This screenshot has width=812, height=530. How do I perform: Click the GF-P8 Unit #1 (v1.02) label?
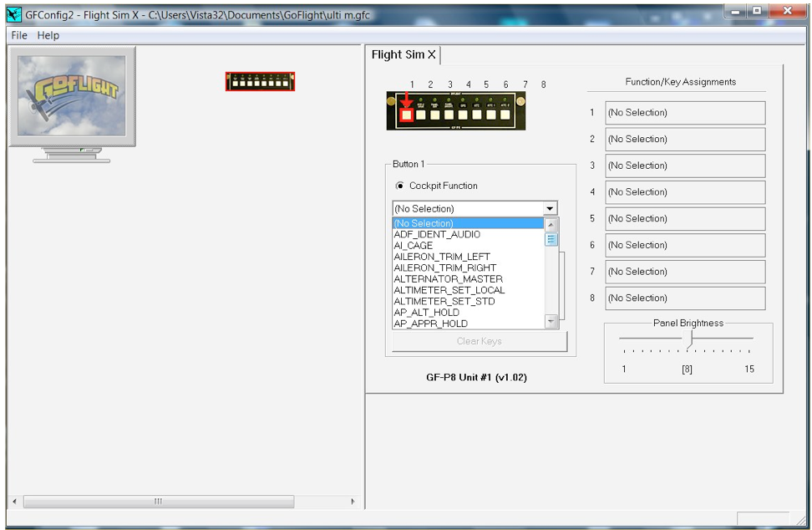click(476, 377)
